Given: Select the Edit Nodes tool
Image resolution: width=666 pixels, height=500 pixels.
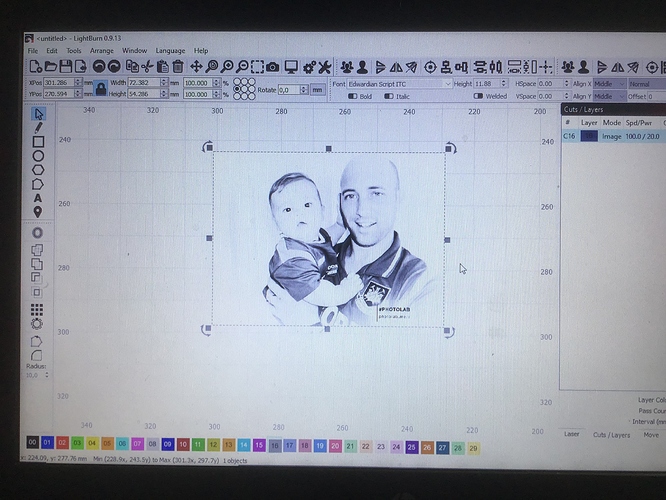Looking at the screenshot, I should (x=37, y=184).
